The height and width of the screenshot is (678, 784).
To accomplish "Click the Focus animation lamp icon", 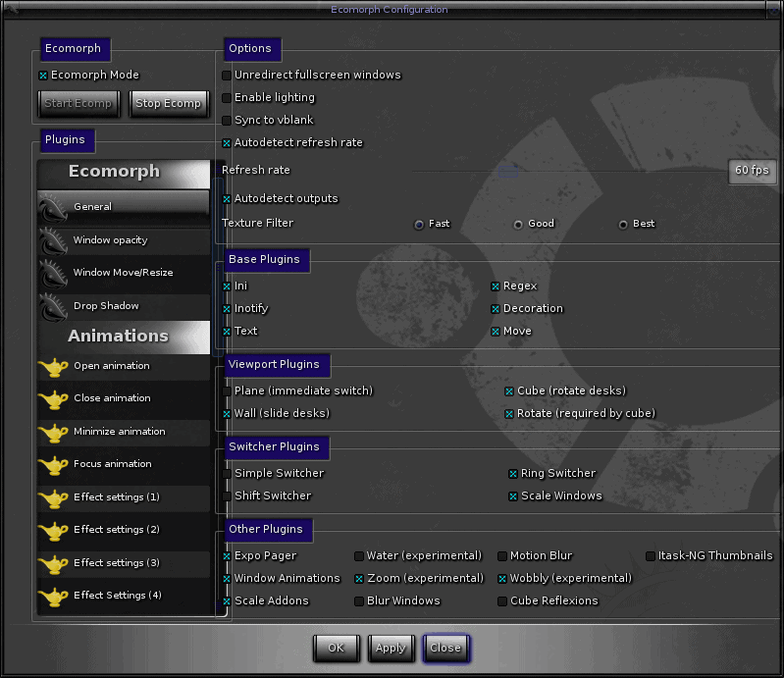I will tap(53, 464).
